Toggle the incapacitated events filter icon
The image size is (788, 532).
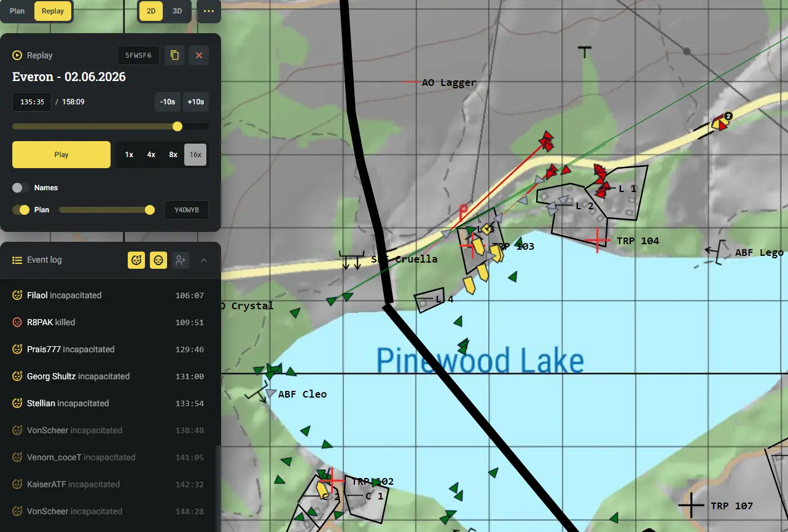pos(136,260)
